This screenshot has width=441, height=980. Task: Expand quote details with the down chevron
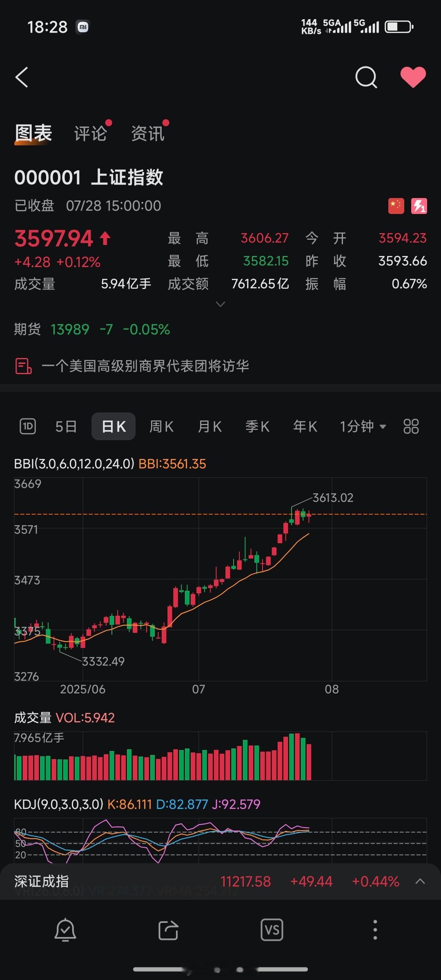(x=220, y=304)
